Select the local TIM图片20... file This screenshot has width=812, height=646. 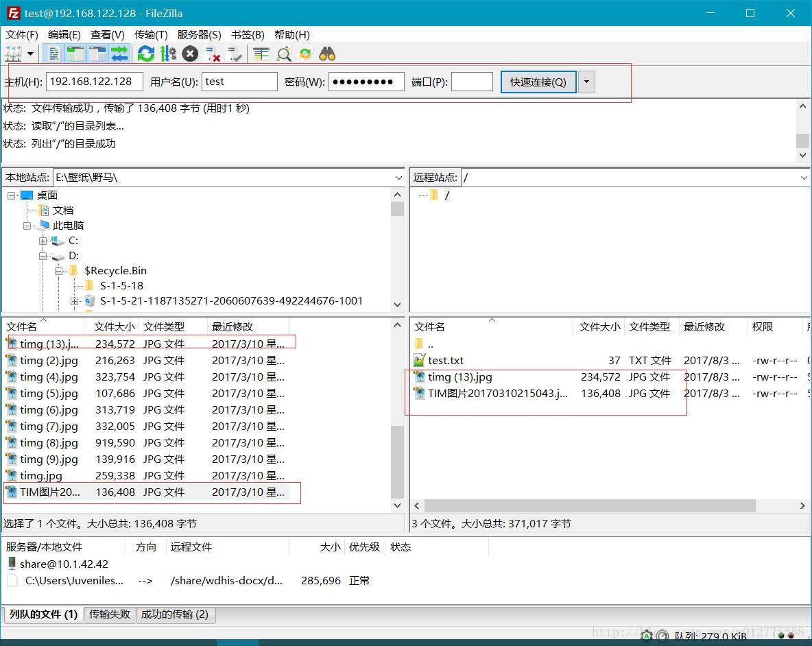[x=145, y=492]
